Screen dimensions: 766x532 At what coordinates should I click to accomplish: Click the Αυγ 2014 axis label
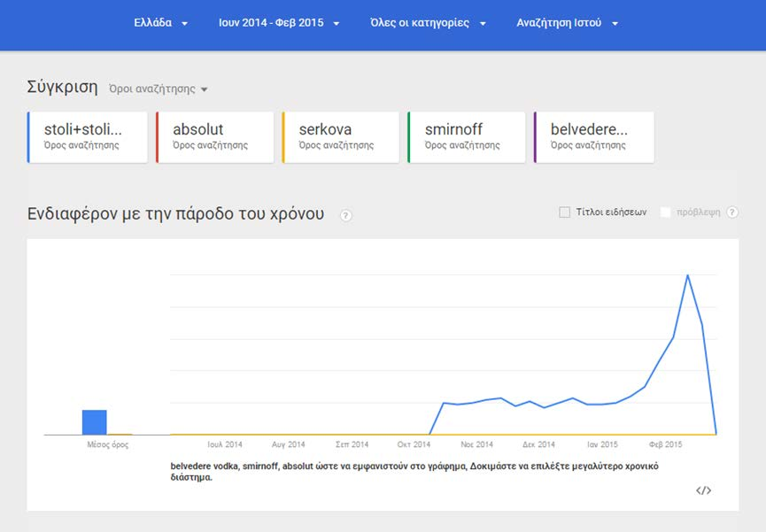[288, 444]
